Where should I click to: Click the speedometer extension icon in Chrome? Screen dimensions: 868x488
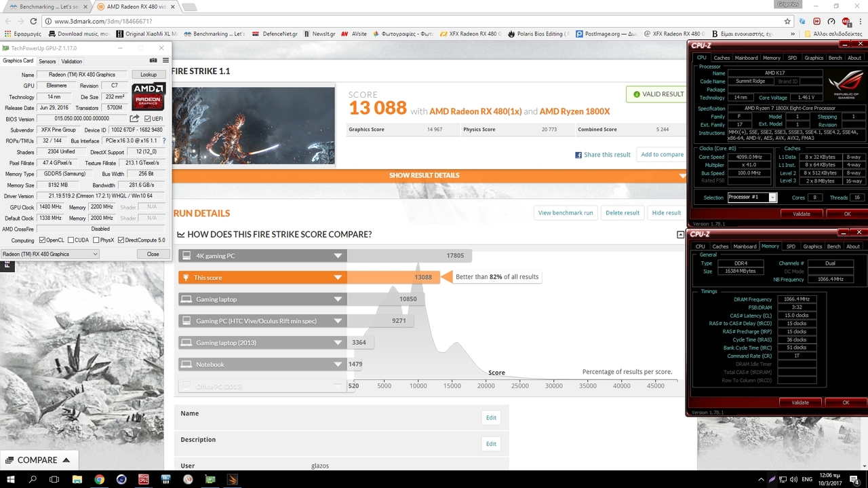coord(831,21)
